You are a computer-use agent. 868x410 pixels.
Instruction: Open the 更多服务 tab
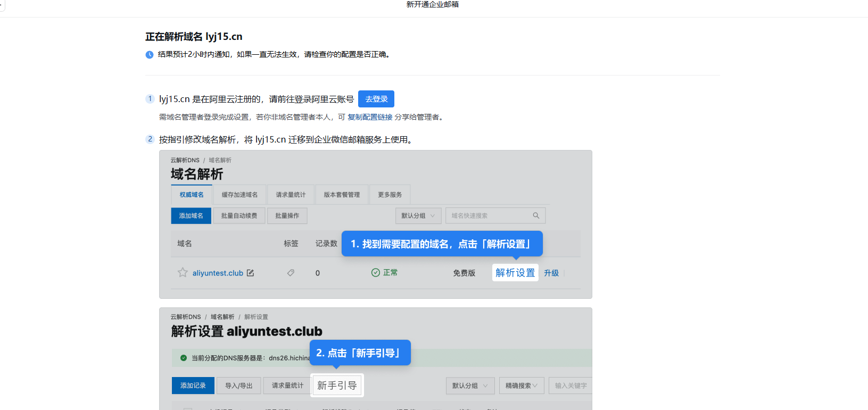pos(390,195)
